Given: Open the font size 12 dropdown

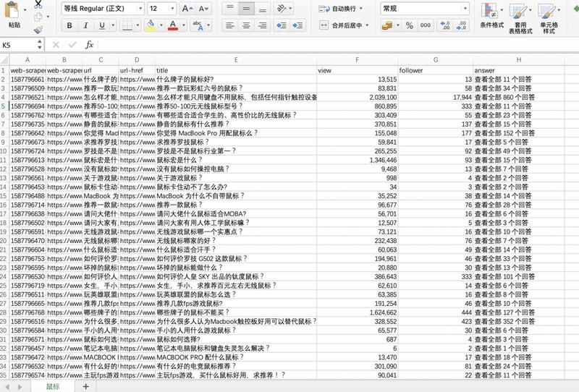Looking at the screenshot, I should pos(172,9).
